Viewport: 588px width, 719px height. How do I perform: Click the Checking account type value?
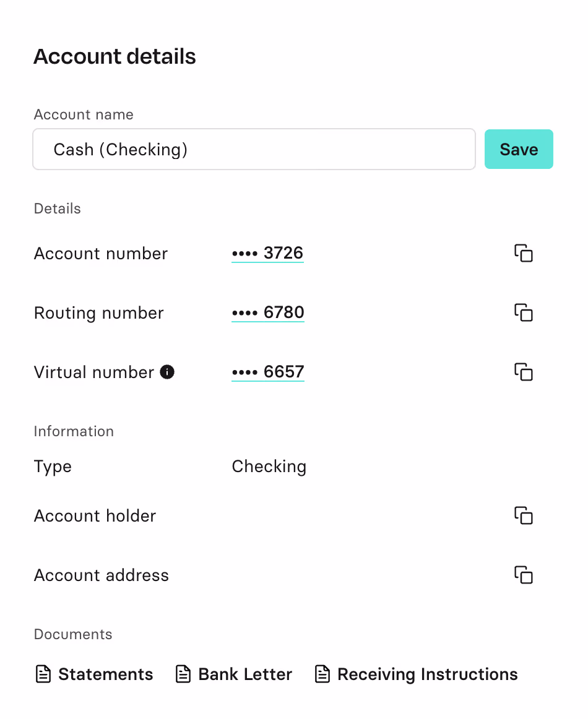point(269,466)
